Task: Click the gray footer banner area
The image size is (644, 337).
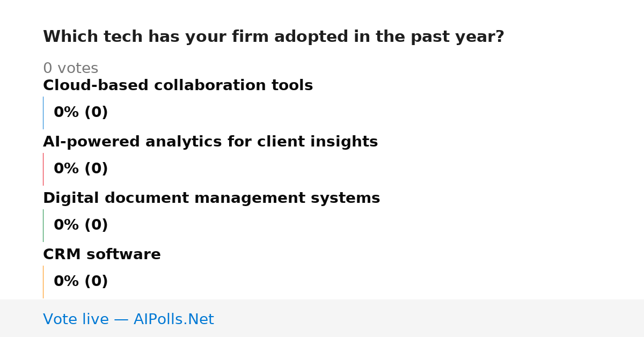Action: click(x=322, y=318)
